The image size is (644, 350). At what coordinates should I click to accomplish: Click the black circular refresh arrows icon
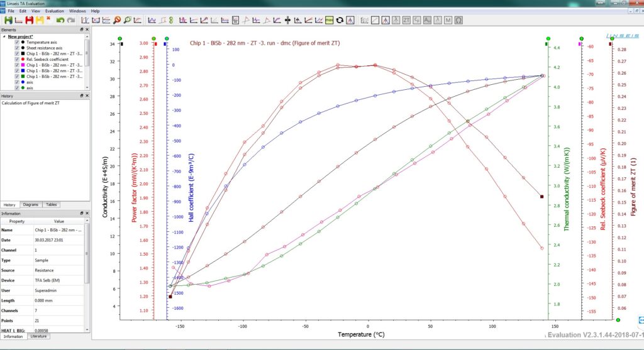point(340,20)
